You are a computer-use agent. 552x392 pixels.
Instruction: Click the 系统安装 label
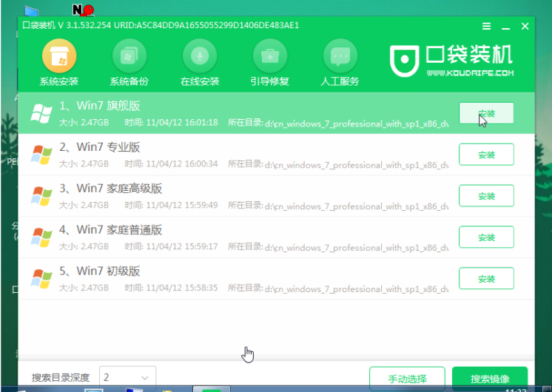(x=58, y=81)
